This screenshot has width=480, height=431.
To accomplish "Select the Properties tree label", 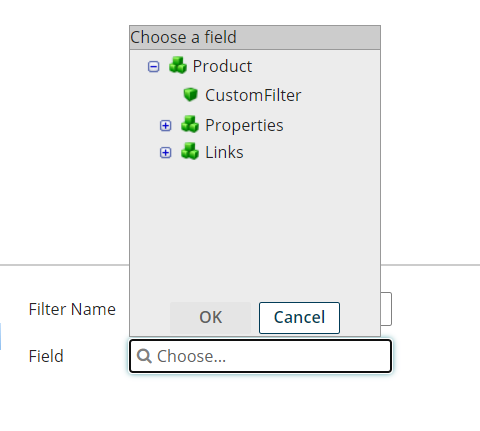I will tap(244, 125).
